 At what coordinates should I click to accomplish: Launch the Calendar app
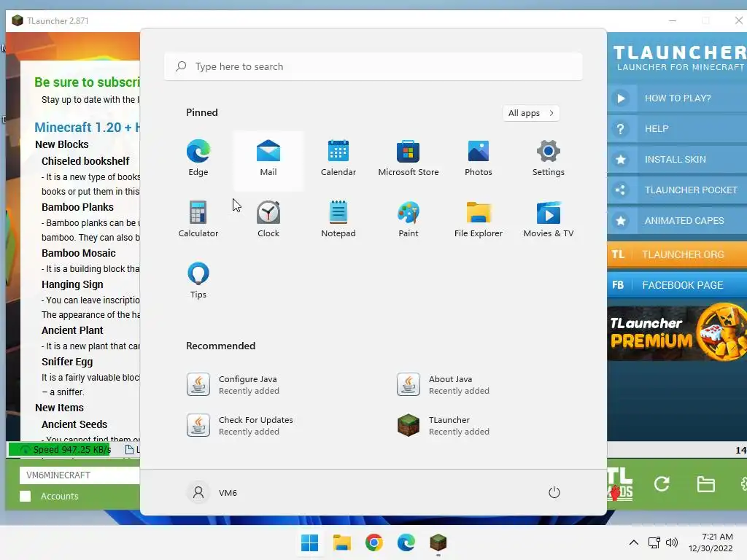(338, 158)
